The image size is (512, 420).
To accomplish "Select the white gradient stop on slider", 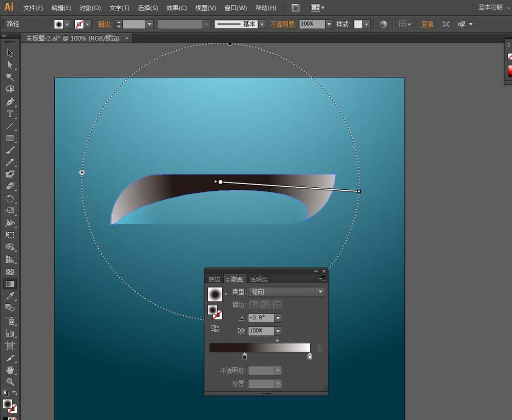I will 310,356.
